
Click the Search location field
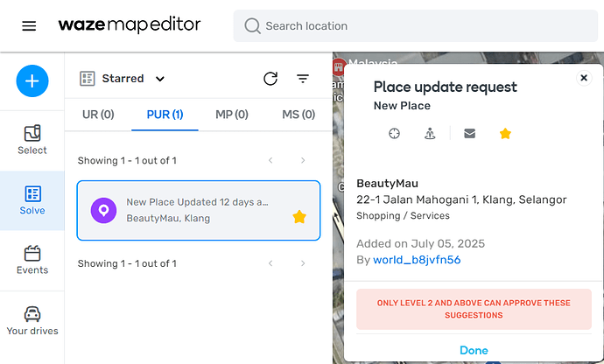415,25
